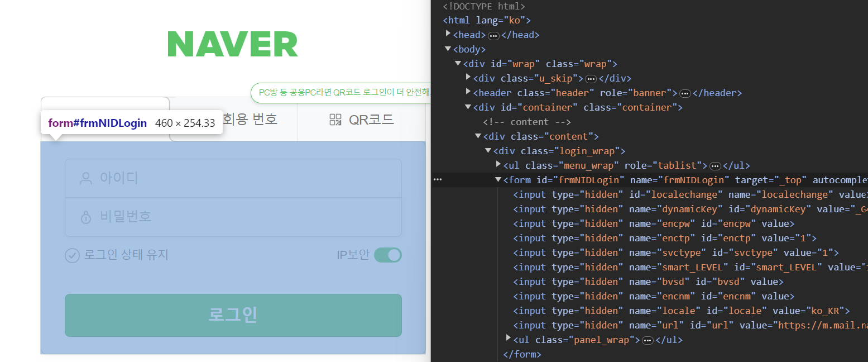Screen dimensions: 868x362
Task: Click the ellipsis inside the menu_wrap ul
Action: (x=715, y=166)
